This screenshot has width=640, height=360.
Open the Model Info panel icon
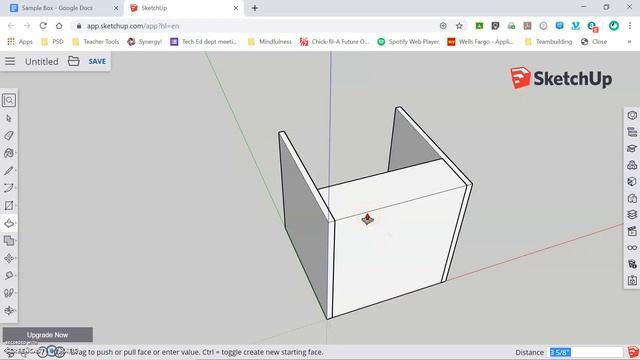[x=632, y=280]
